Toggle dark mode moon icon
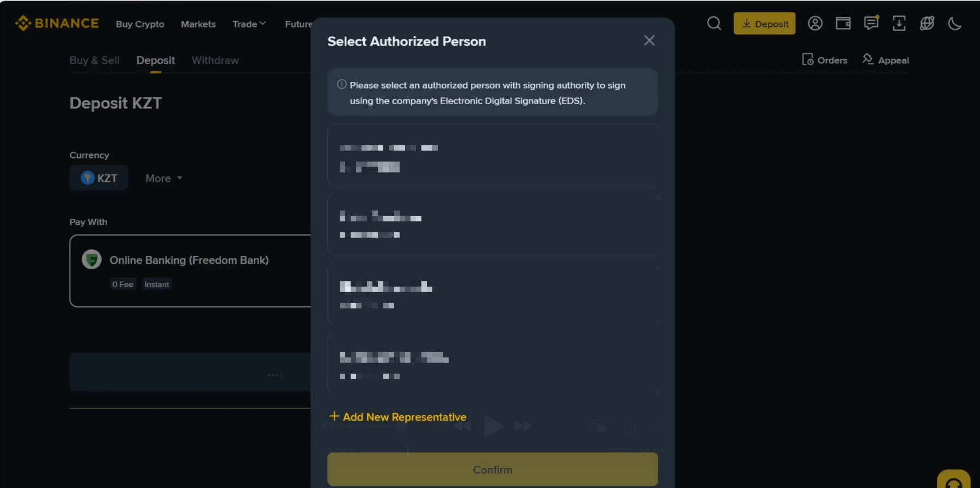 (x=954, y=23)
